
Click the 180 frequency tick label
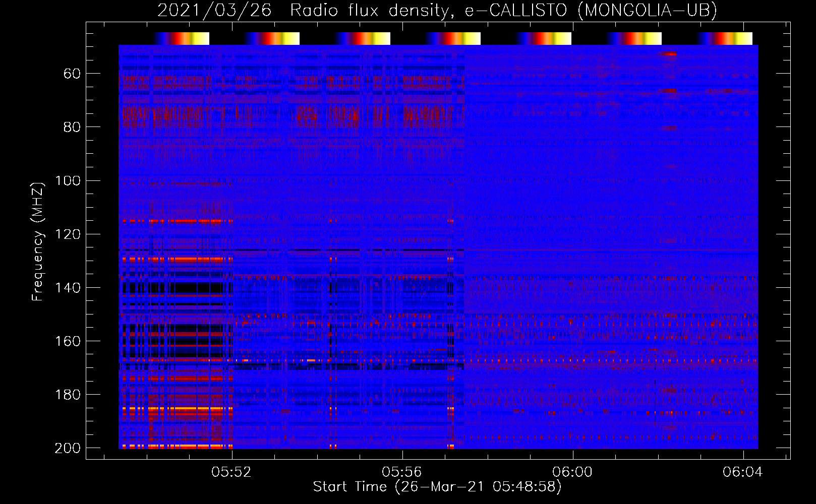(x=68, y=395)
